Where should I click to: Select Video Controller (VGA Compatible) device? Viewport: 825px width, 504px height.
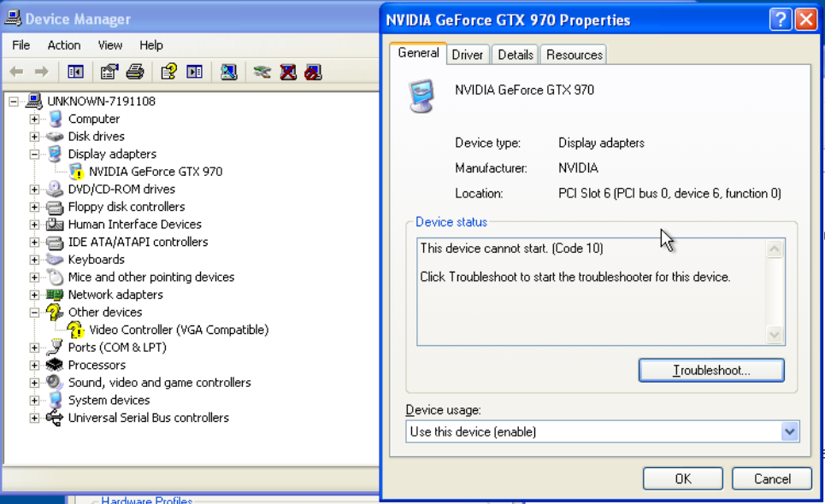[x=179, y=330]
